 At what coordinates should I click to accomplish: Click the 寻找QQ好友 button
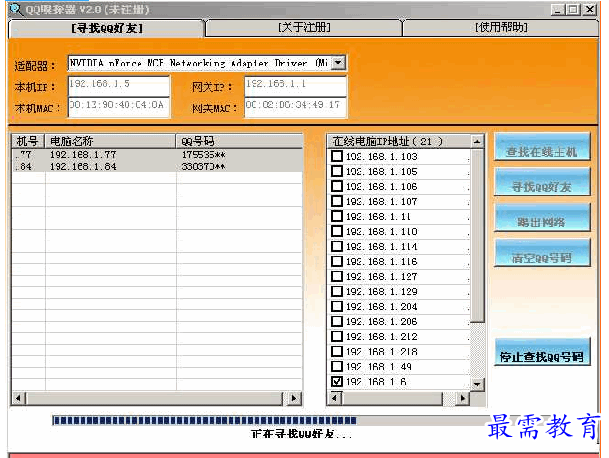tap(542, 182)
